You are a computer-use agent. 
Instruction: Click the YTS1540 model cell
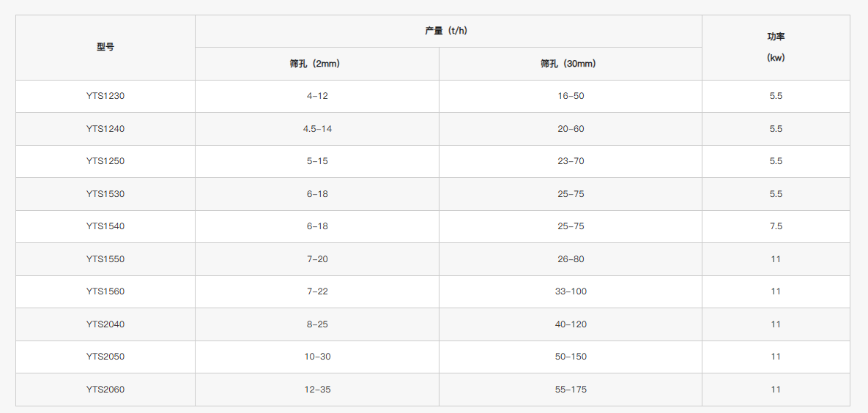coord(105,226)
